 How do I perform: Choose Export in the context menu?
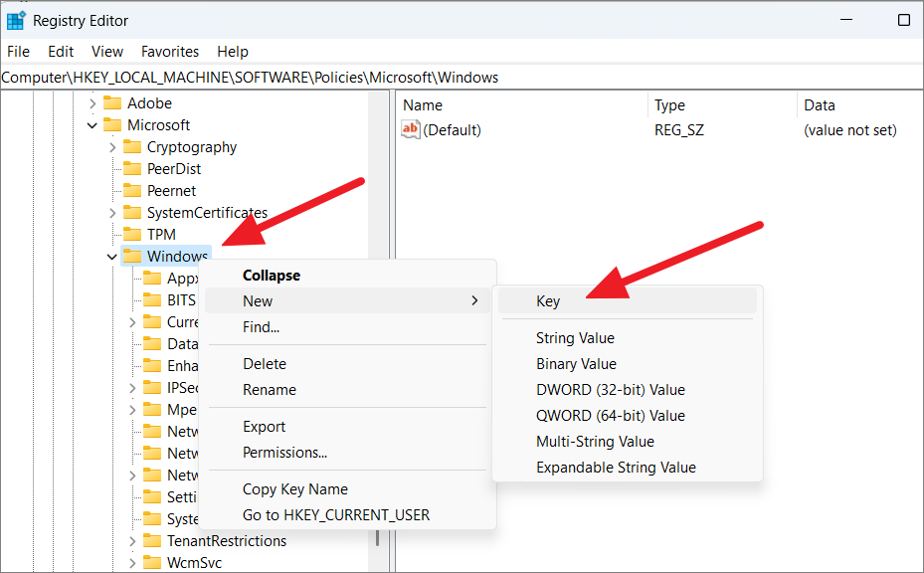pos(348,426)
